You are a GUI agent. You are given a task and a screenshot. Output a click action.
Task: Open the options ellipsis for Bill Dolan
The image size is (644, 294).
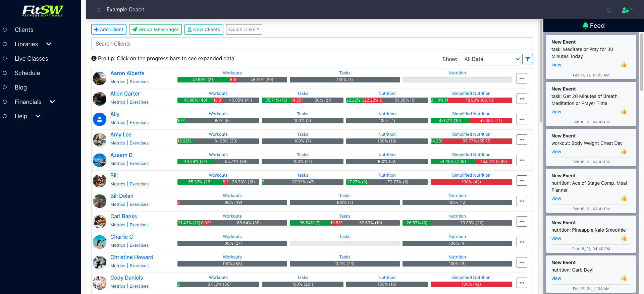522,201
